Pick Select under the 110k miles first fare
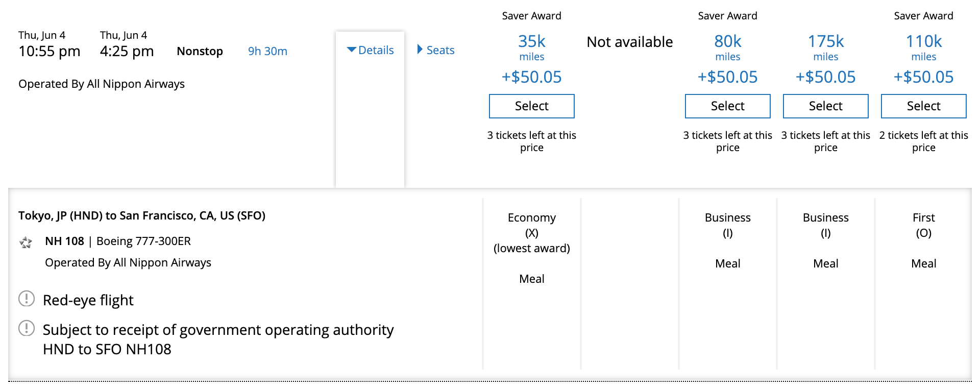This screenshot has height=389, width=980. point(923,106)
